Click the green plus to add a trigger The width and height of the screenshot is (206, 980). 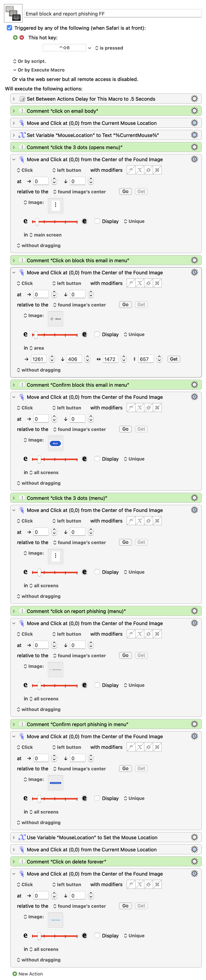tap(15, 38)
